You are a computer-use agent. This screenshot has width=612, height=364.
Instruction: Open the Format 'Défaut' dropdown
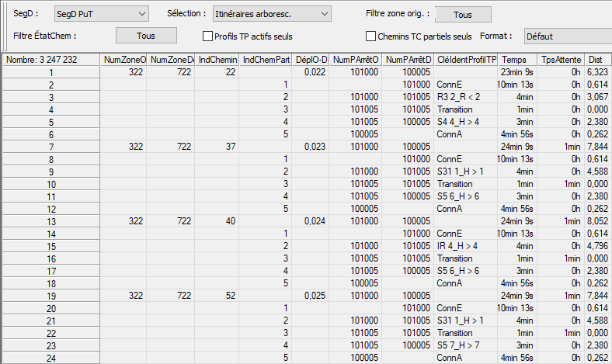click(x=565, y=36)
